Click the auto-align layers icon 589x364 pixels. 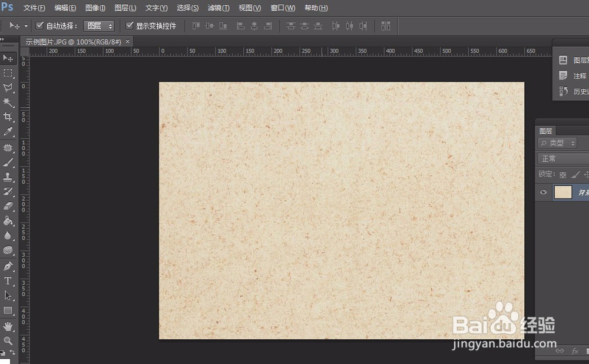click(386, 25)
